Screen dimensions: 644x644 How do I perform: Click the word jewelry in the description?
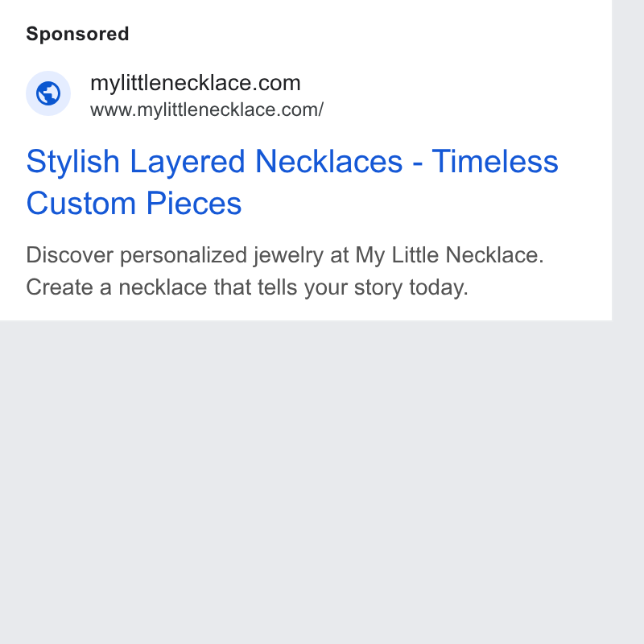pos(288,256)
